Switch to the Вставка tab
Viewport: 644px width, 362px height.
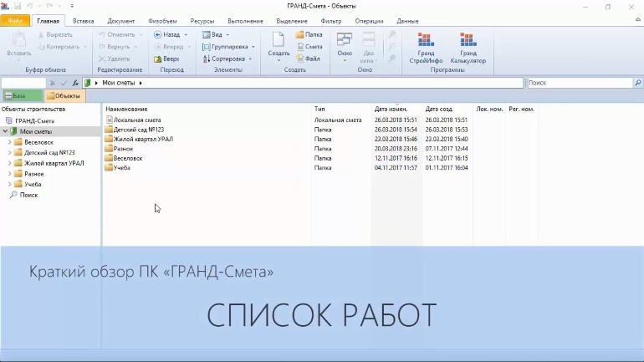[x=84, y=21]
